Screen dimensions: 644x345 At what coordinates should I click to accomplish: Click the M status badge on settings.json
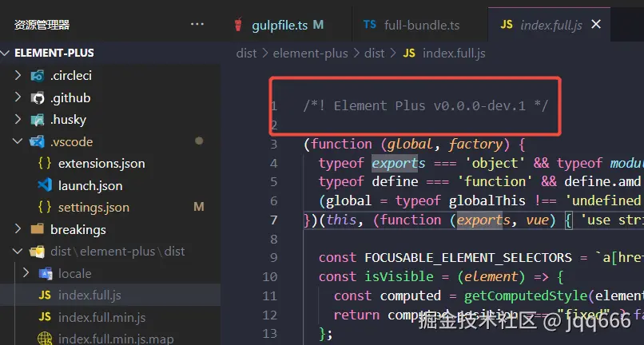[199, 207]
